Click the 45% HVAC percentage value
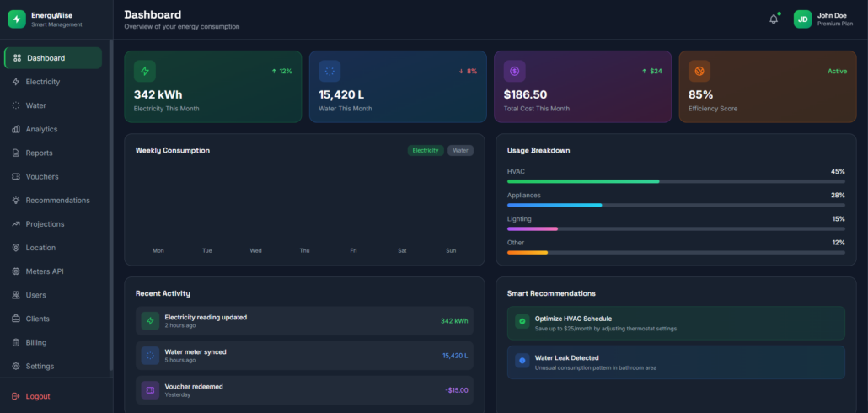868x413 pixels. pyautogui.click(x=839, y=172)
